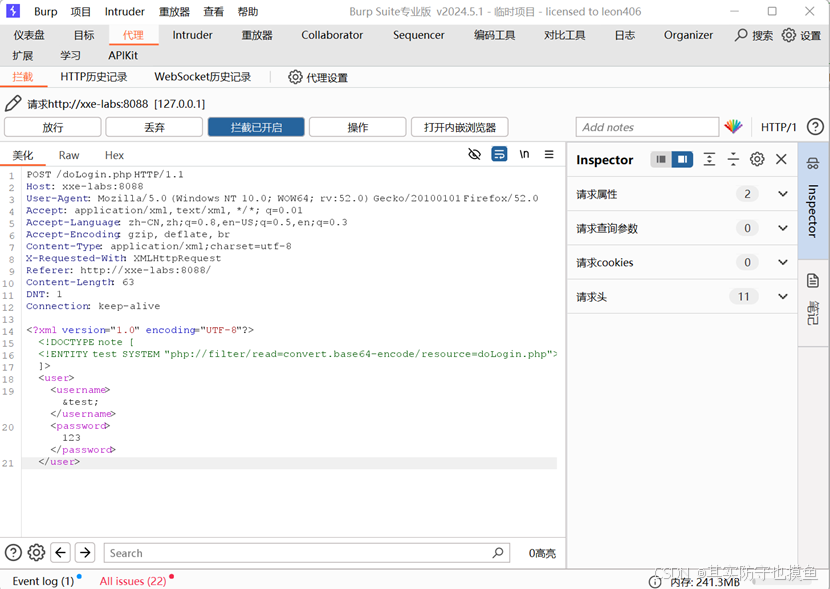Open the Intruder menu in menu bar
Screen dimensions: 830x589
(x=124, y=12)
